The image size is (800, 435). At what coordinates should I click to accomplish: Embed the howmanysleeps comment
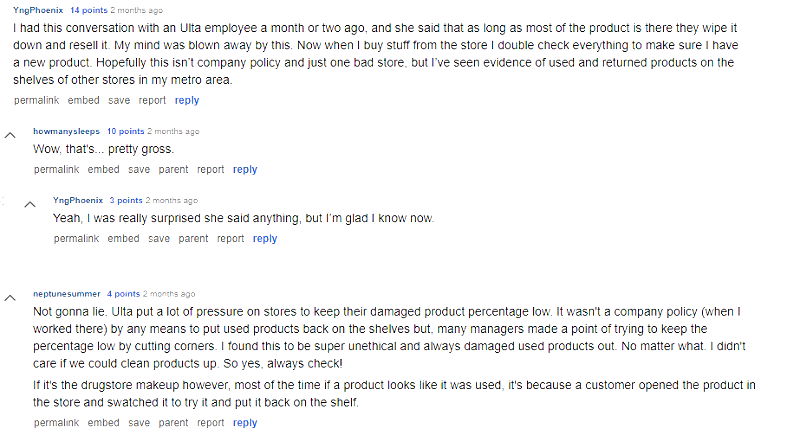coord(104,169)
